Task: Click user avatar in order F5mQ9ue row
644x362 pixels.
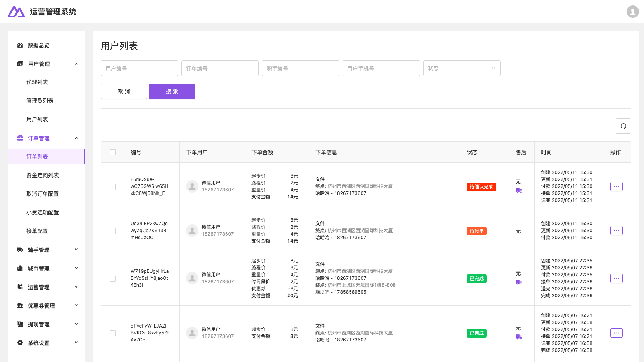Action: point(192,186)
